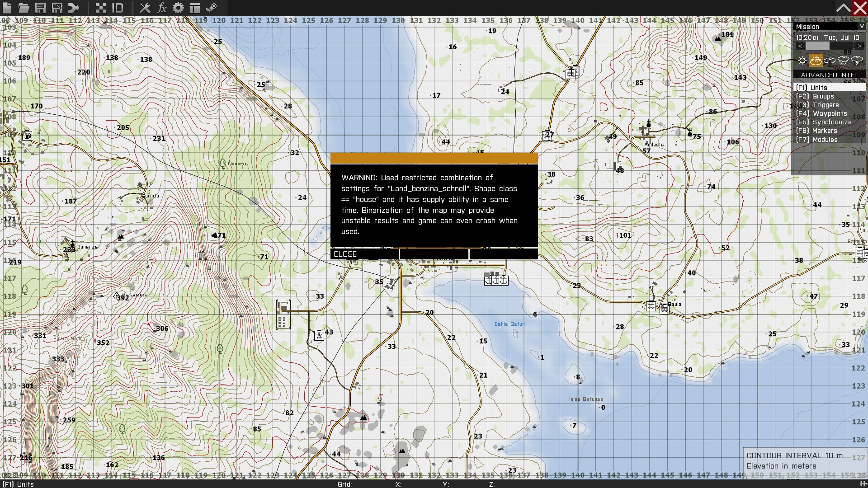
Task: Open the debug tools wrench icon
Action: pyautogui.click(x=145, y=8)
